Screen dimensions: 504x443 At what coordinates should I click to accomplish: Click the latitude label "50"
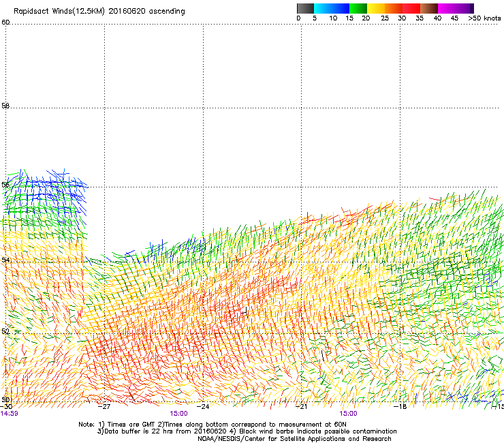(5, 399)
